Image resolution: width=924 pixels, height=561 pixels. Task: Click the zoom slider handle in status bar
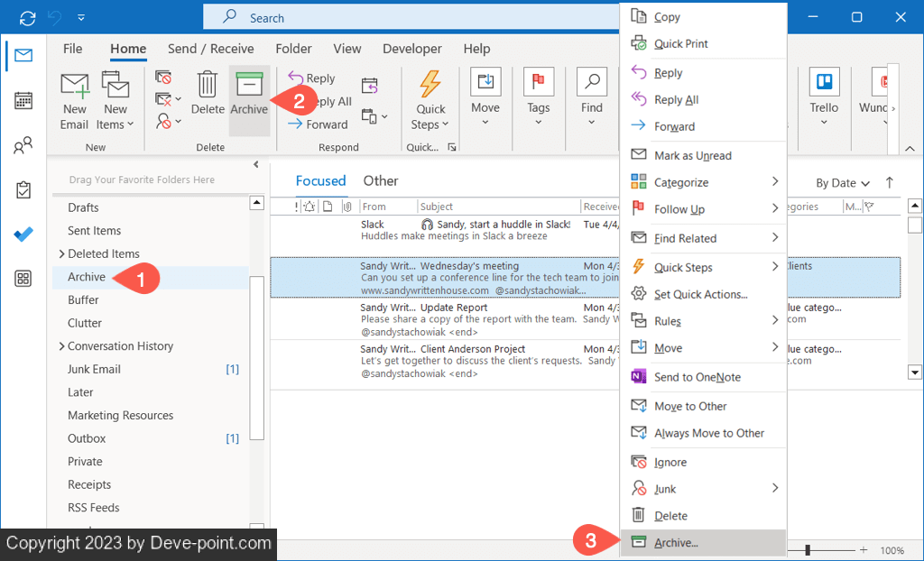click(808, 550)
